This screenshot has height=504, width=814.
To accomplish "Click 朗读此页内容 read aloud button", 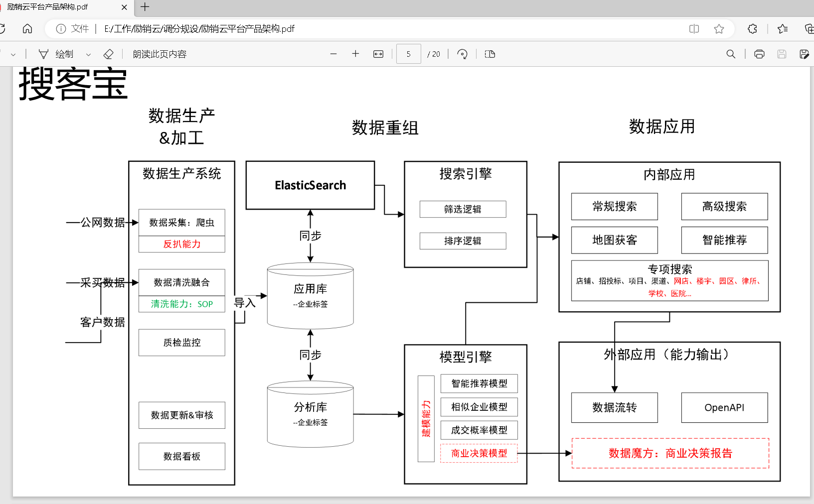I will [160, 54].
